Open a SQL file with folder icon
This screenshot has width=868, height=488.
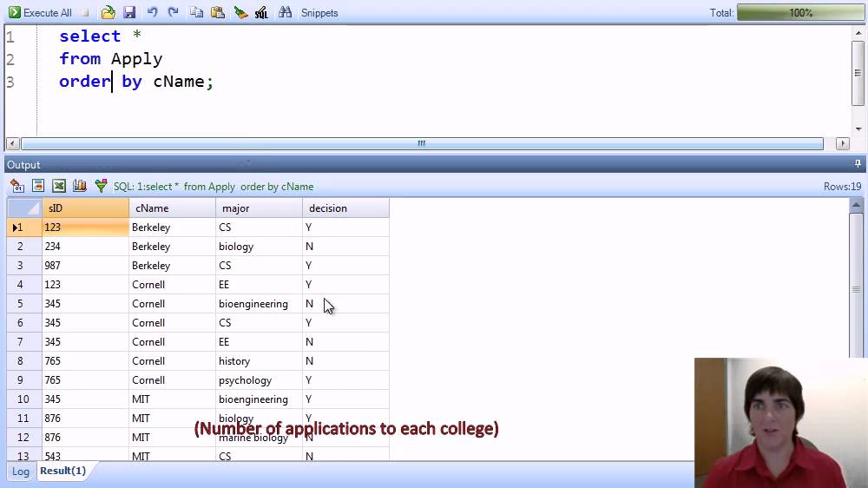pos(108,12)
